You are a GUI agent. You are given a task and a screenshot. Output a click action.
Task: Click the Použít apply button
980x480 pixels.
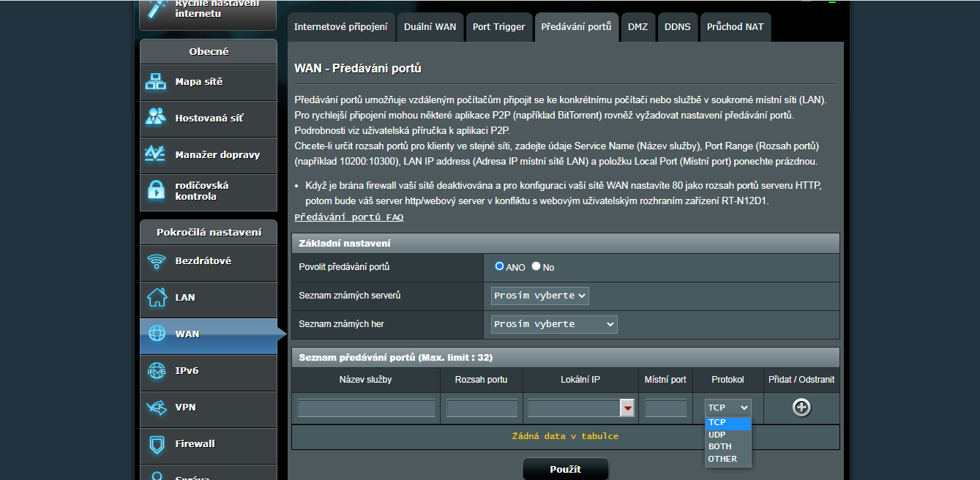tap(565, 469)
